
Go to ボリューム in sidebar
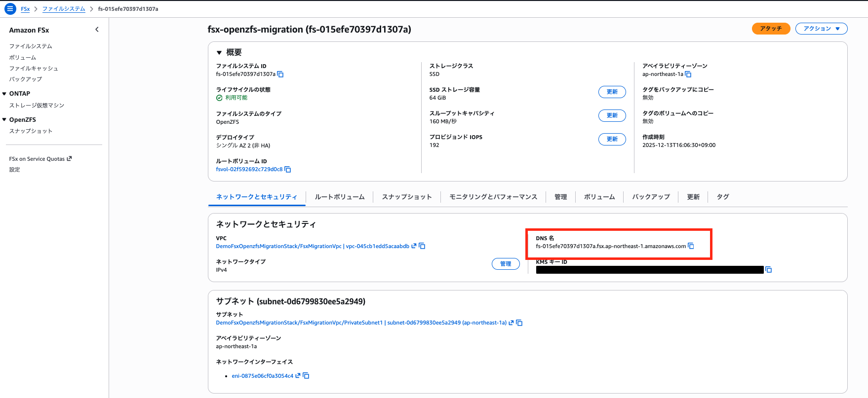(x=23, y=58)
